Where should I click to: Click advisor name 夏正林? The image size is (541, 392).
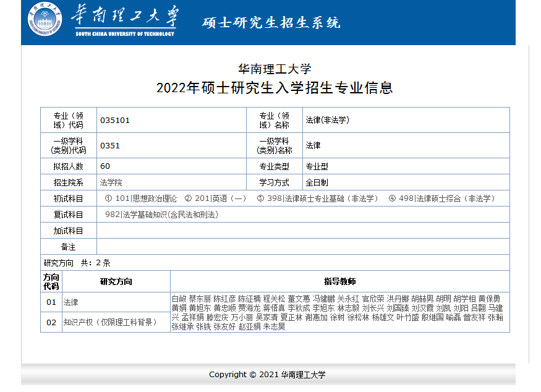point(292,317)
